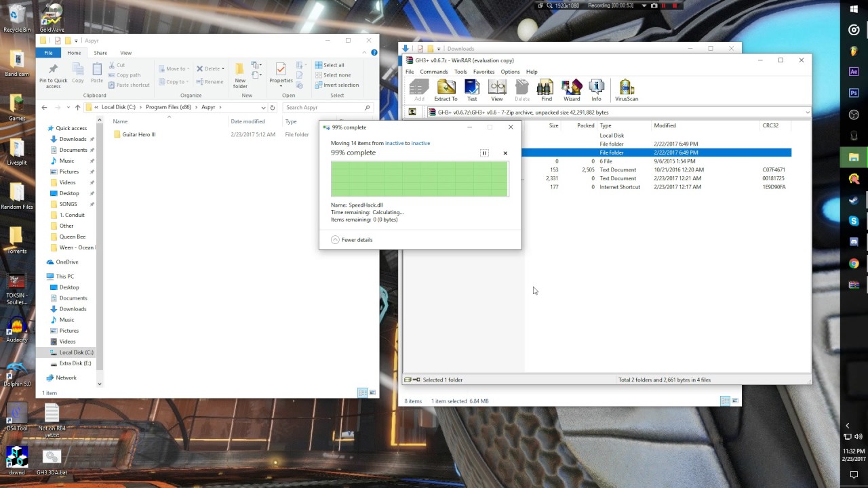Image resolution: width=868 pixels, height=488 pixels.
Task: Open Explorer help question mark icon
Action: 374,53
